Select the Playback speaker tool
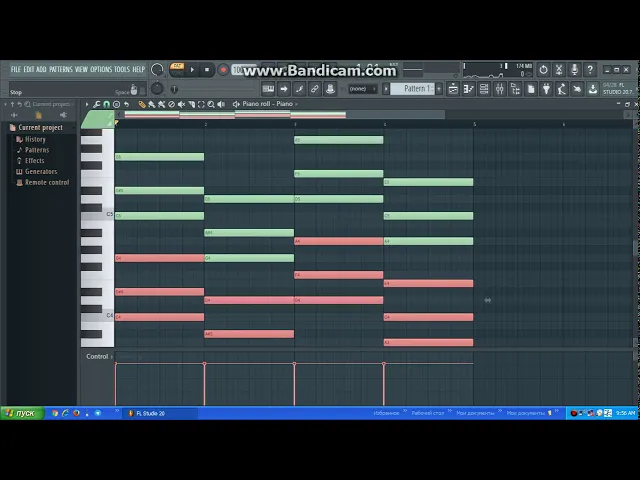 (x=221, y=104)
